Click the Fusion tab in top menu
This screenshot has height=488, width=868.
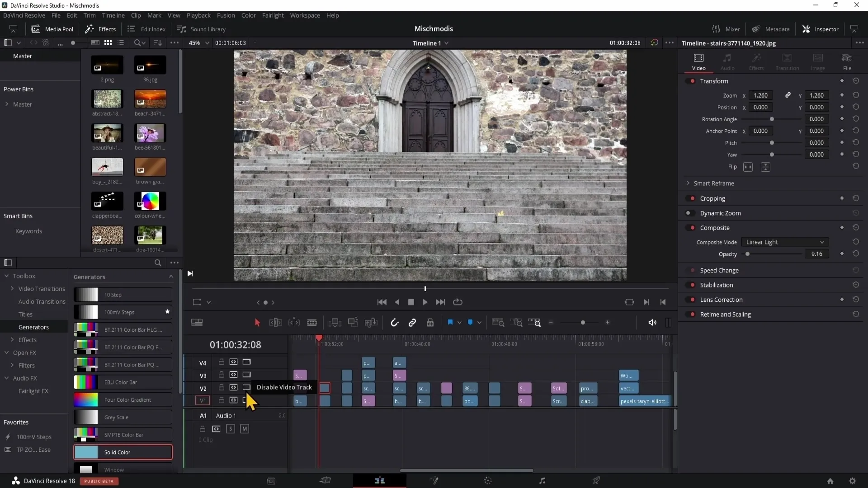[x=225, y=15]
